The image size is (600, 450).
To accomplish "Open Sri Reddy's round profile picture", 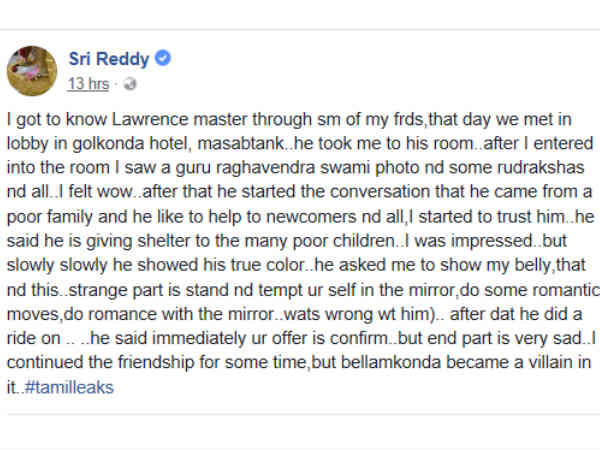I will 31,69.
